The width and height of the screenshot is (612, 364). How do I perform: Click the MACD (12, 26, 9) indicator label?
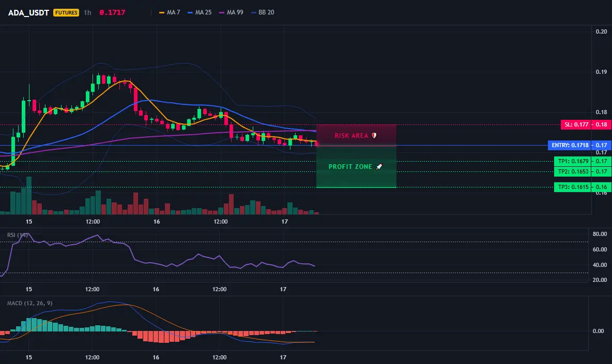pyautogui.click(x=29, y=303)
